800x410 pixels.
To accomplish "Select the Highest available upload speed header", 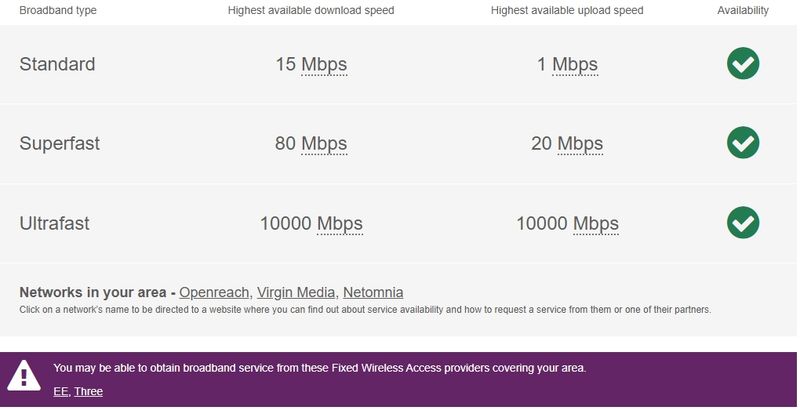I will coord(567,10).
